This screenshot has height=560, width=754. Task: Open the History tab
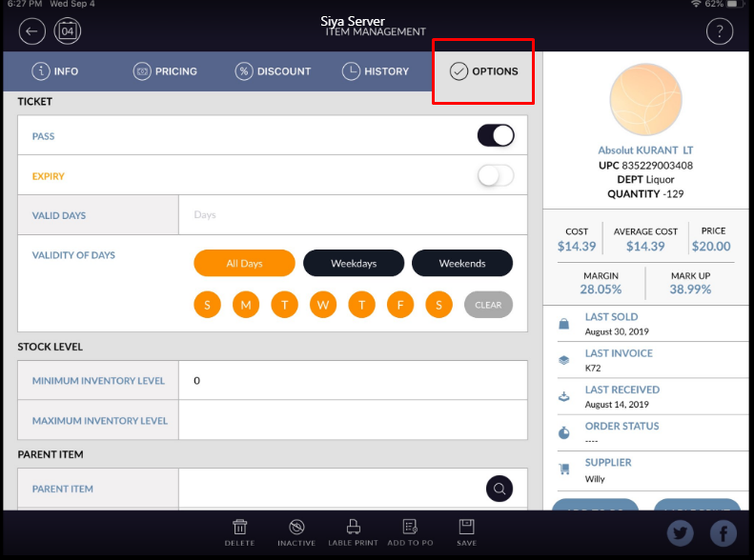(375, 71)
